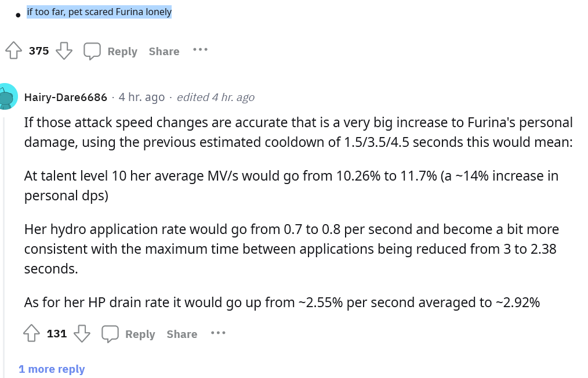Click the 131 vote count
This screenshot has width=588, height=378.
tap(57, 333)
